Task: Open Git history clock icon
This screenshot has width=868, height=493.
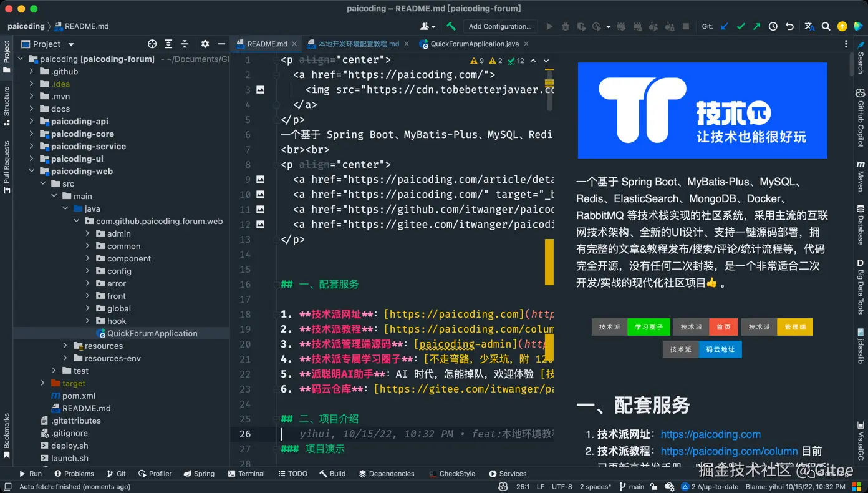Action: click(773, 26)
